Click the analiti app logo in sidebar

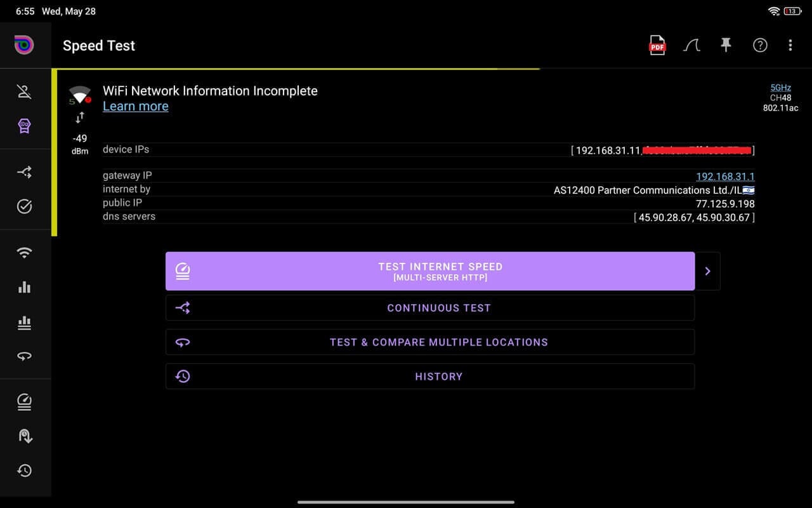[x=25, y=45]
